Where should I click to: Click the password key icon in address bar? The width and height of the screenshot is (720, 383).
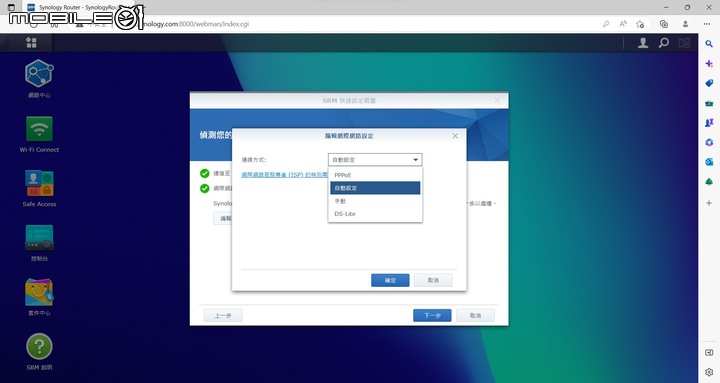click(x=606, y=24)
